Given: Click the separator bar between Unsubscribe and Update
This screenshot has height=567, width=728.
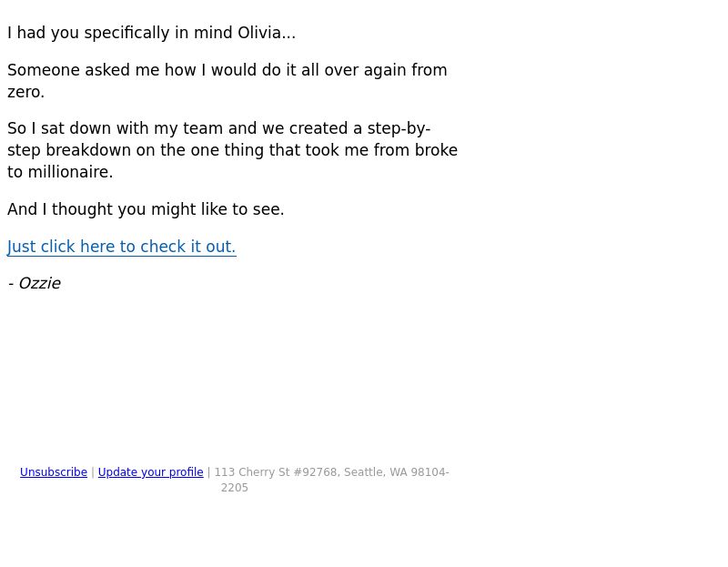Looking at the screenshot, I should pyautogui.click(x=93, y=472).
